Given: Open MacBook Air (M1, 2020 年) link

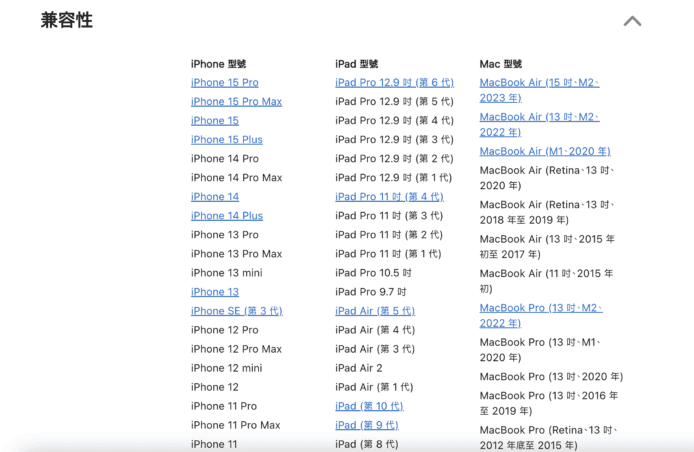Looking at the screenshot, I should point(544,151).
